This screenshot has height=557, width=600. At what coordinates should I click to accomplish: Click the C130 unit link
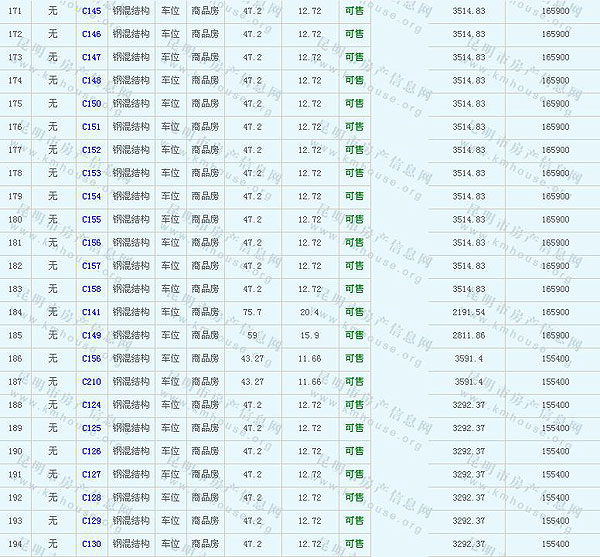point(91,543)
